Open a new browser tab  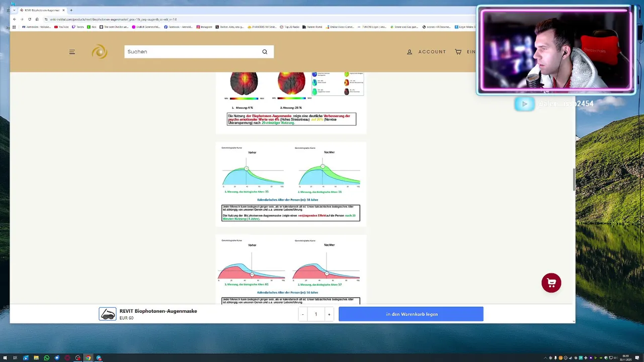click(x=71, y=10)
